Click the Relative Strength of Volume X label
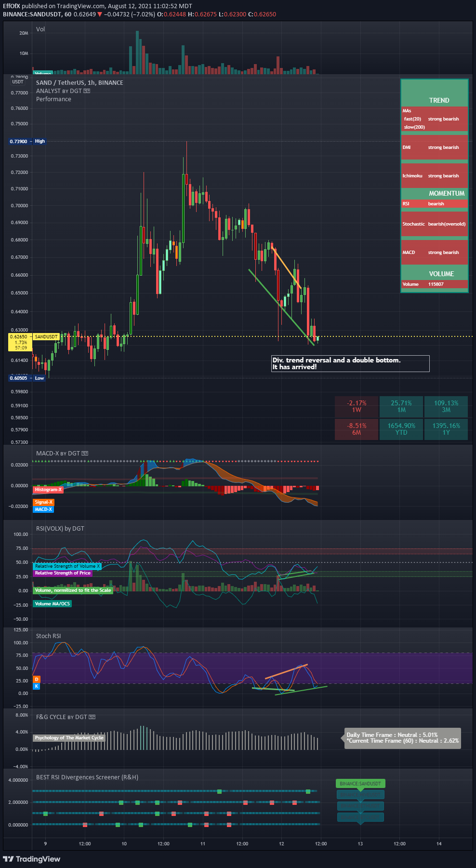476x868 pixels. (x=67, y=566)
